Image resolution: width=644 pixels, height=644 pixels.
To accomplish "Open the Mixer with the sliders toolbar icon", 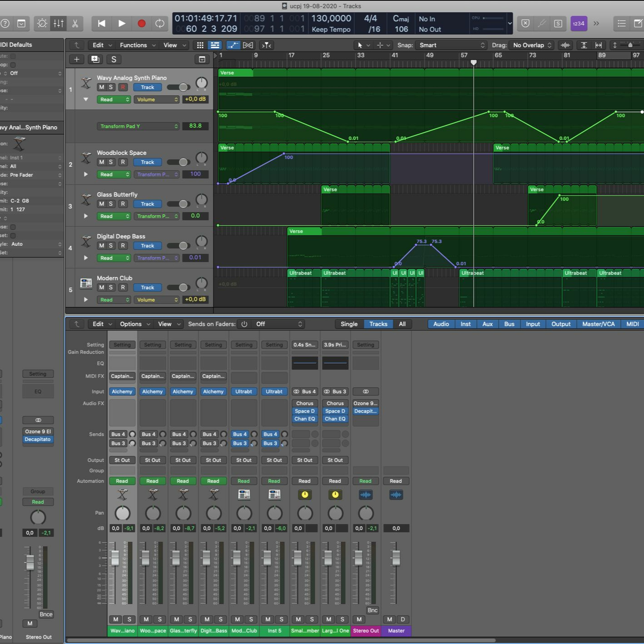I will point(58,23).
